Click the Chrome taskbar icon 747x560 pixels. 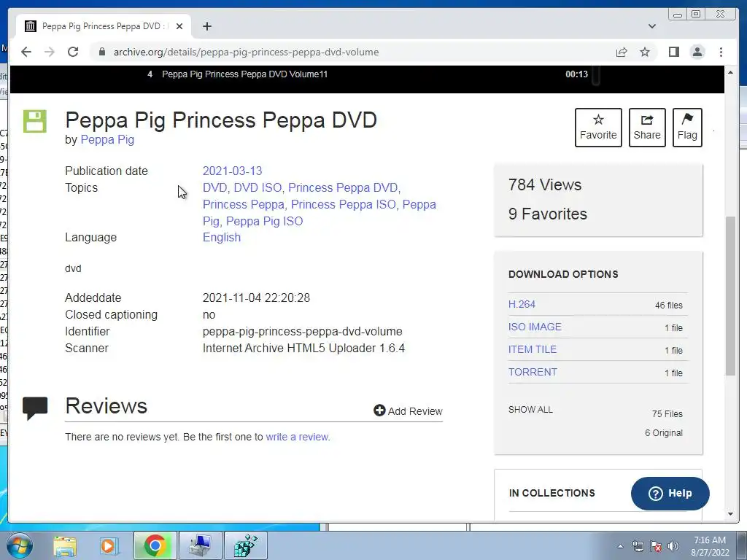155,545
